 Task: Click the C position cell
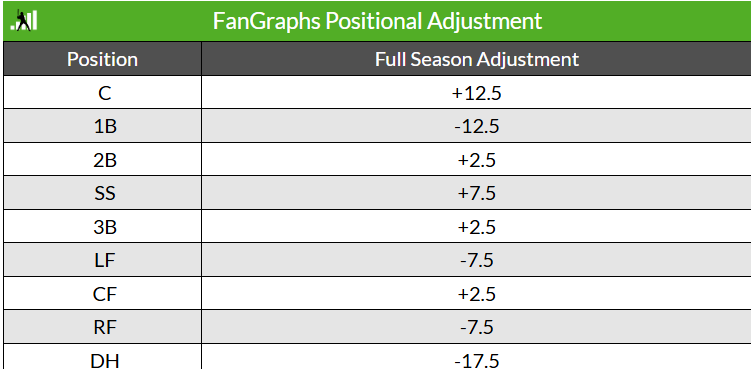coord(102,92)
